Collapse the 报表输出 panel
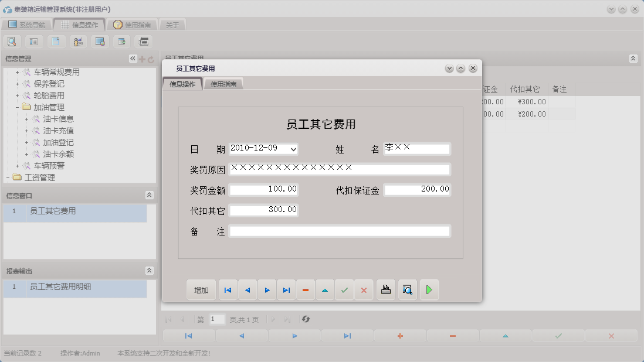644x362 pixels. pyautogui.click(x=150, y=271)
